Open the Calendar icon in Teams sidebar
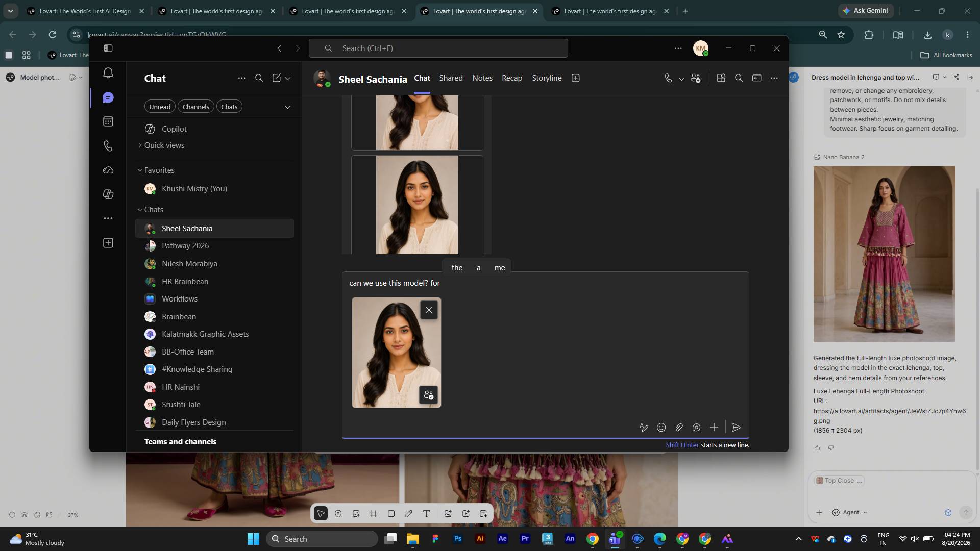 pos(108,121)
